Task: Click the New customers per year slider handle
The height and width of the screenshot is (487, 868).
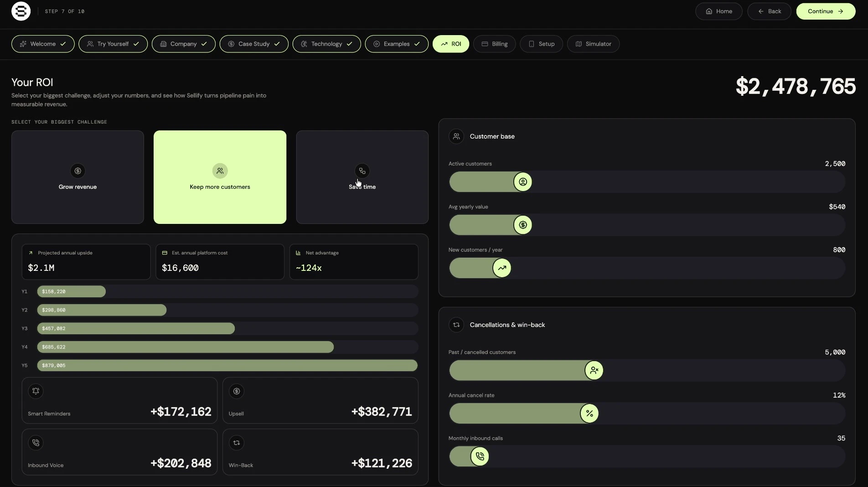Action: click(502, 268)
